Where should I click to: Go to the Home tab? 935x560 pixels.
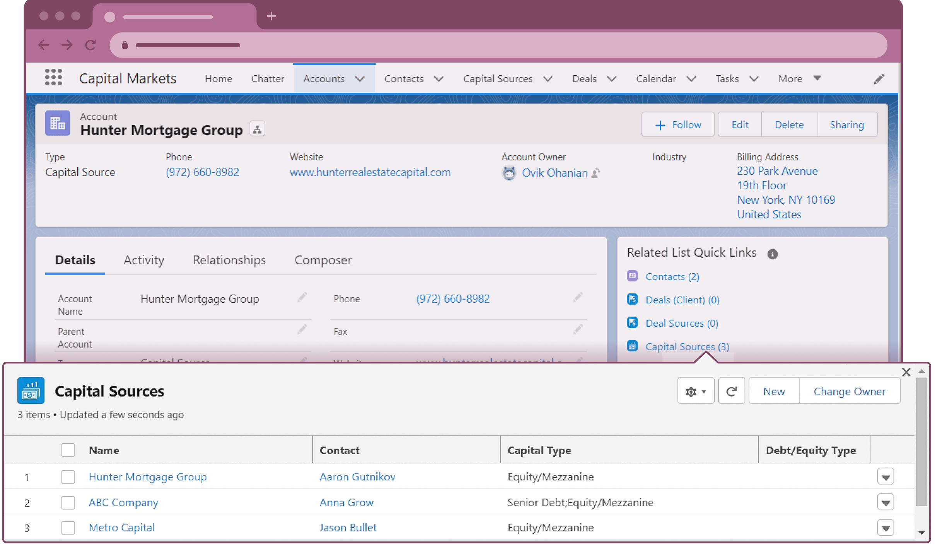pos(218,78)
